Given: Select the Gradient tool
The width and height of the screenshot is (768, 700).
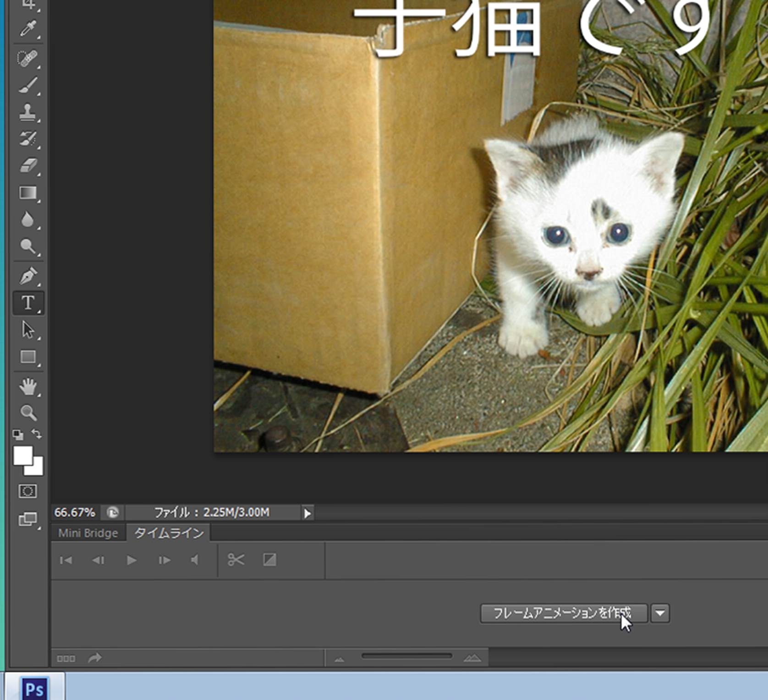Looking at the screenshot, I should (27, 193).
